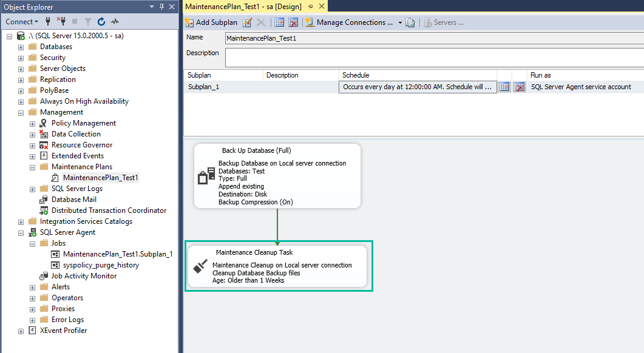Edit the selected subplan with pencil icon

pos(248,22)
